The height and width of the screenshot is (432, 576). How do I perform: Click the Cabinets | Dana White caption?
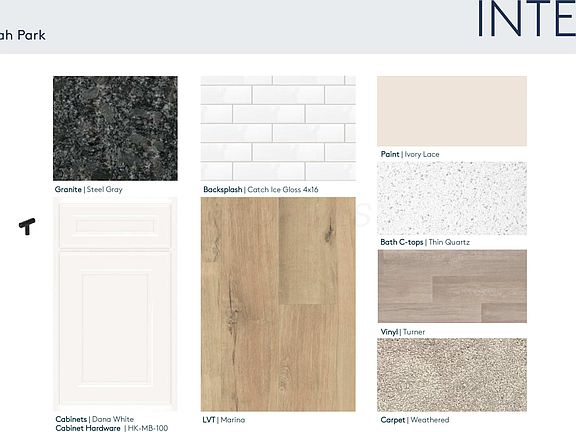(x=94, y=419)
